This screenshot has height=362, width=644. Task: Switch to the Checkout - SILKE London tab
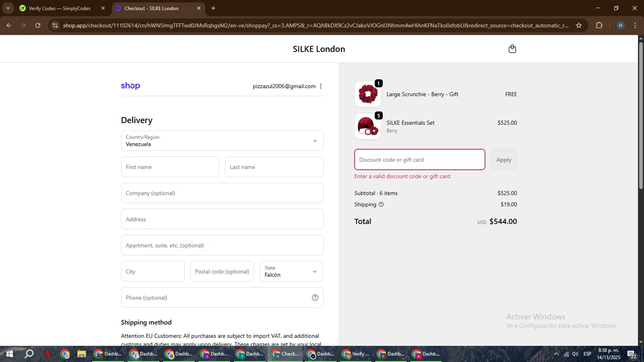(x=158, y=8)
